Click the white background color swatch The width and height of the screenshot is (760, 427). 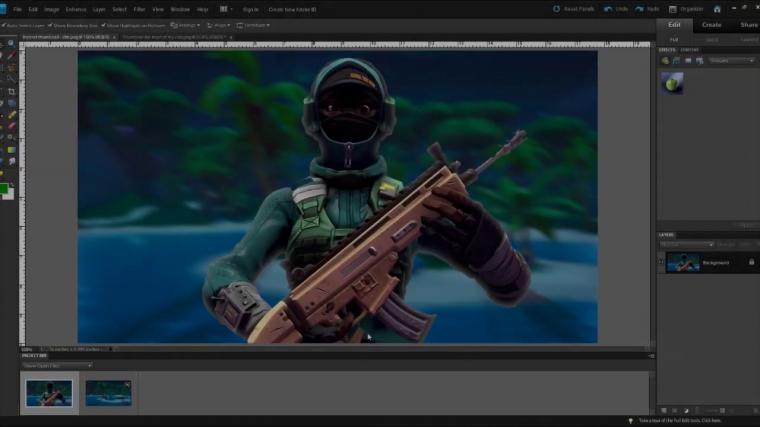click(10, 195)
